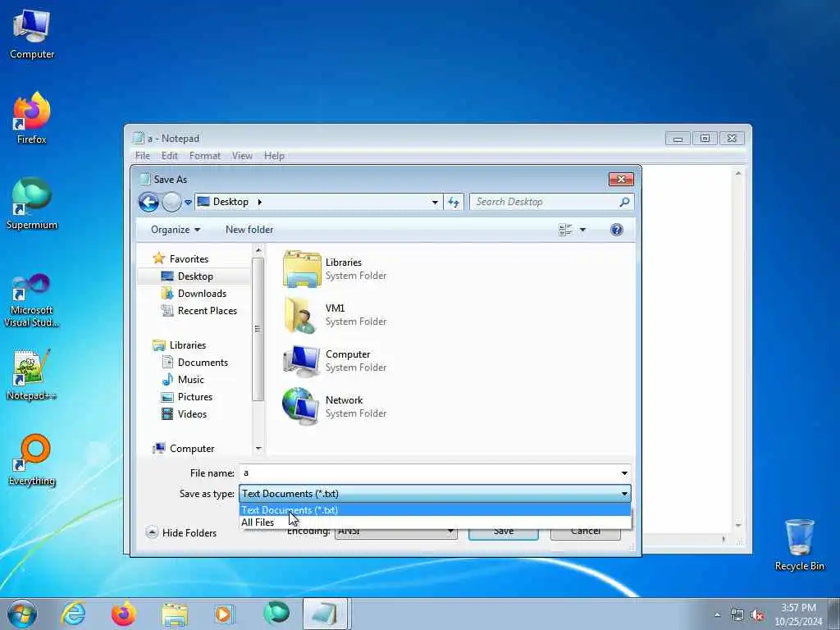This screenshot has height=630, width=840.
Task: Select the Libraries folder icon in file list
Action: [x=302, y=268]
